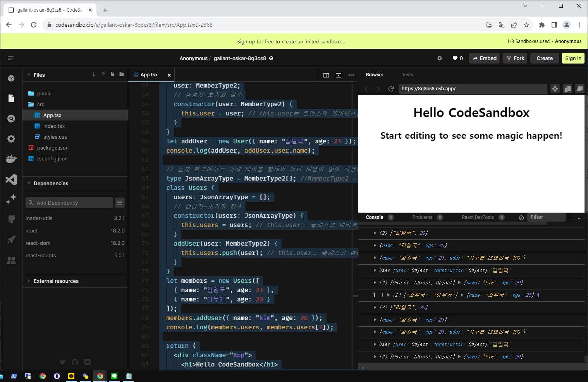Open the Problems tab
Screen dimensions: 588x382
(422, 217)
